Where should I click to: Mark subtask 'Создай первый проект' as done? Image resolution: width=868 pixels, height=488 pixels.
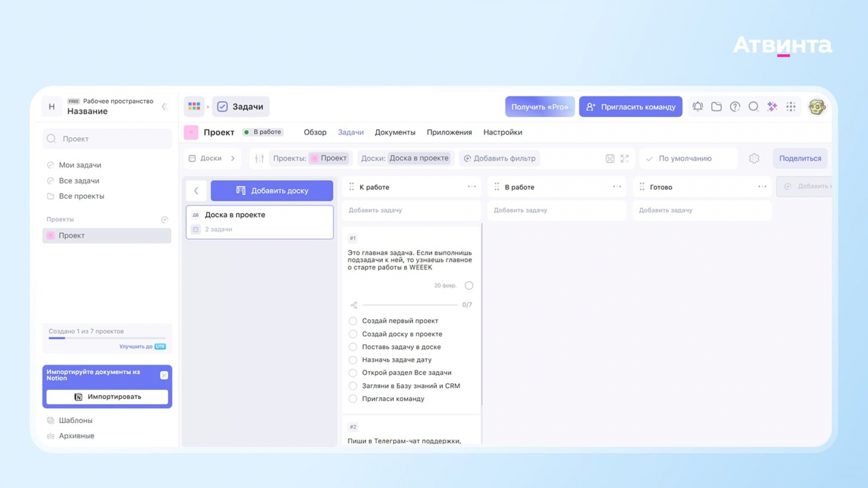(353, 321)
